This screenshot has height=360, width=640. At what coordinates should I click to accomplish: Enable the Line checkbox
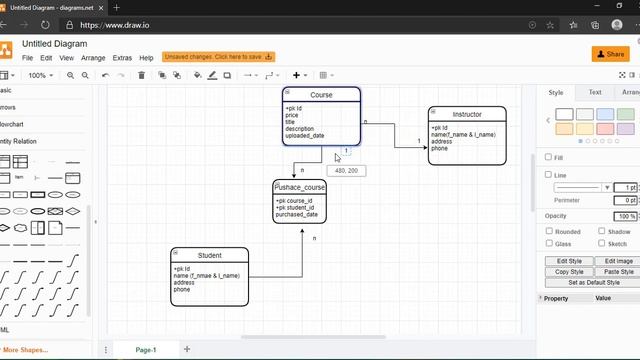[548, 174]
